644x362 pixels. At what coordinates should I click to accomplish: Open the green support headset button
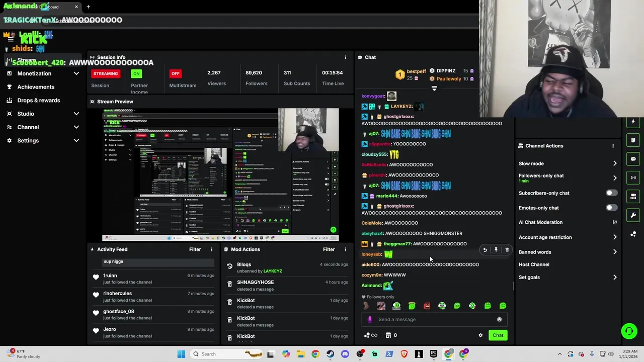629,331
